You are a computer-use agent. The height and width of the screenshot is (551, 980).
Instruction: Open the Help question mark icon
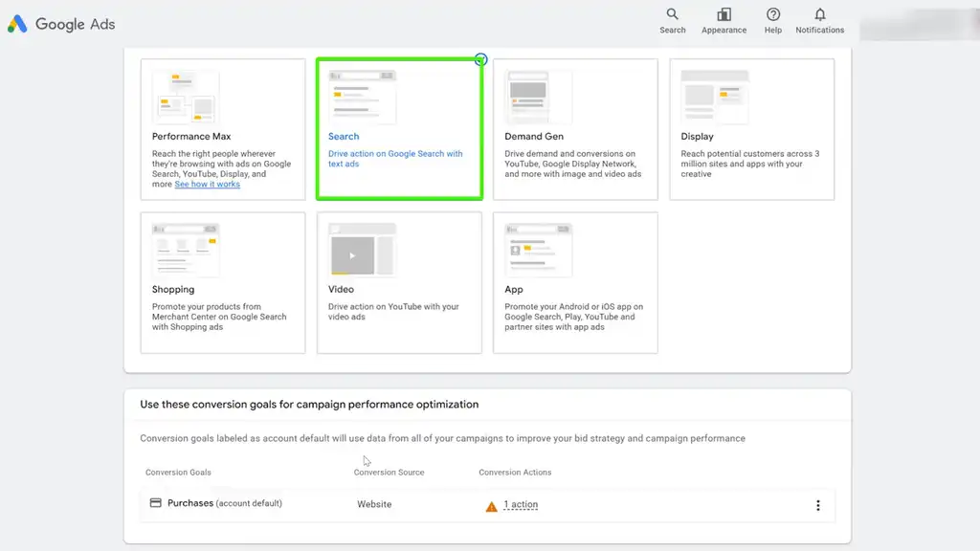pyautogui.click(x=773, y=14)
